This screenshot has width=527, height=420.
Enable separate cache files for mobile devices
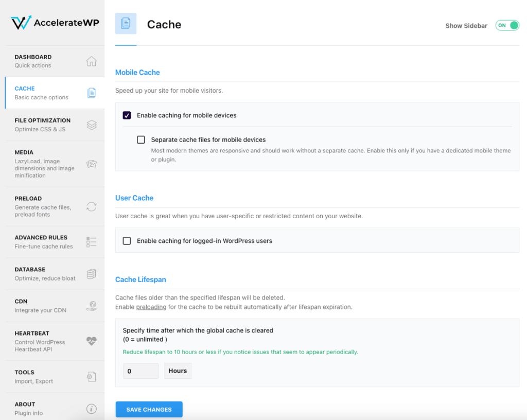tap(141, 139)
